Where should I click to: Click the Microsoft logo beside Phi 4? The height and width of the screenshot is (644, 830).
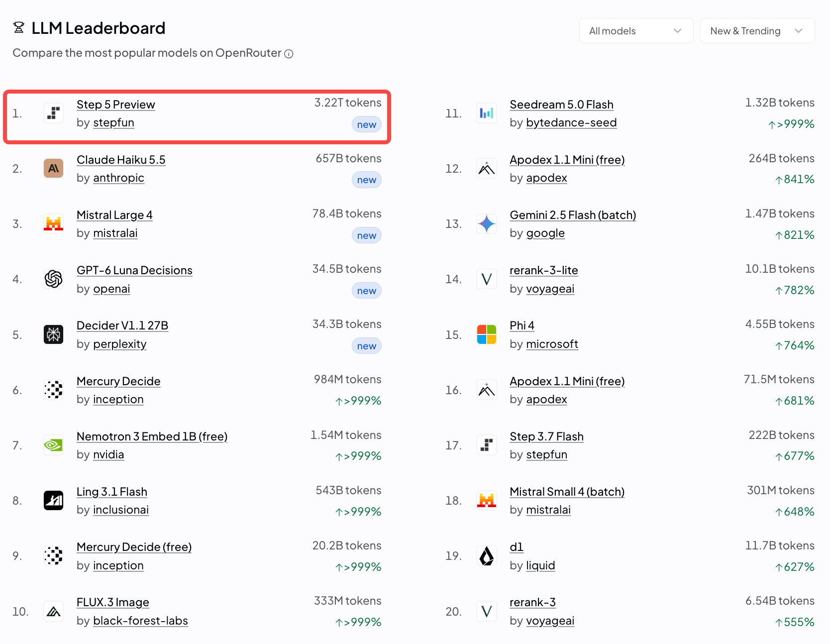point(487,335)
